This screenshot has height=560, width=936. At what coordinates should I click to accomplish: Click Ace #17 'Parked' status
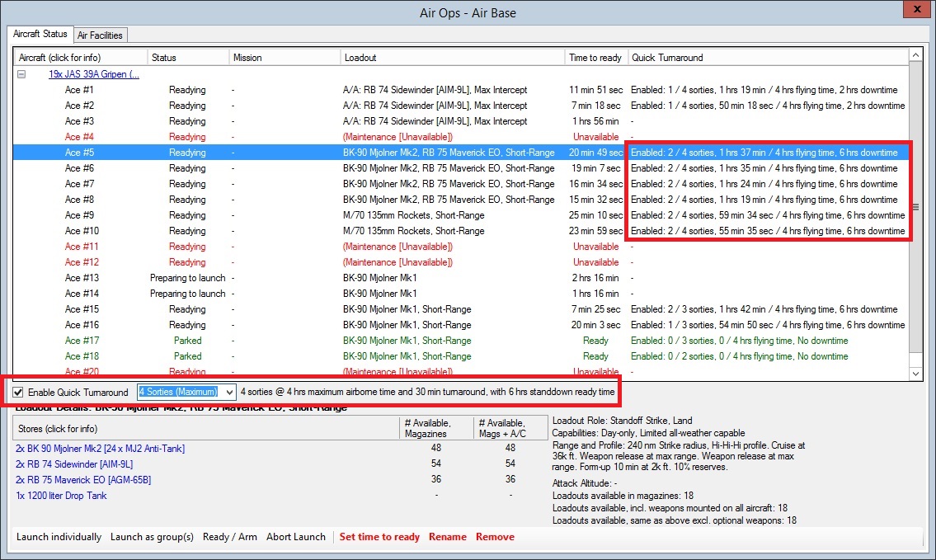pyautogui.click(x=187, y=341)
